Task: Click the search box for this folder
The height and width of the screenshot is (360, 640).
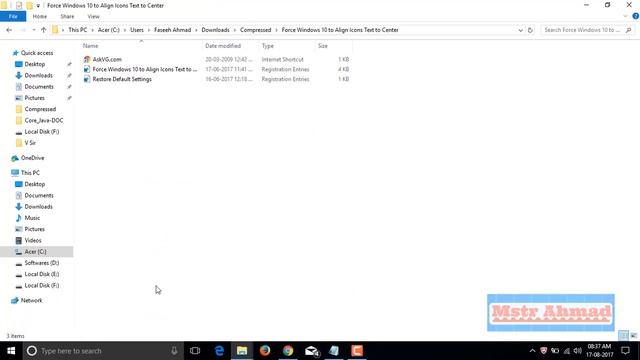Action: tap(587, 30)
